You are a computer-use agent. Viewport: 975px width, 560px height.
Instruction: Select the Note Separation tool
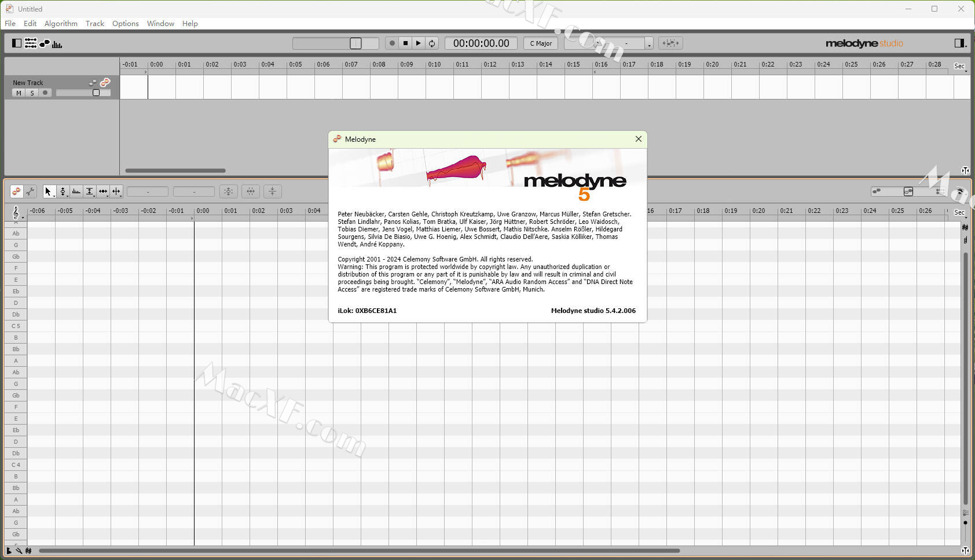coord(116,191)
